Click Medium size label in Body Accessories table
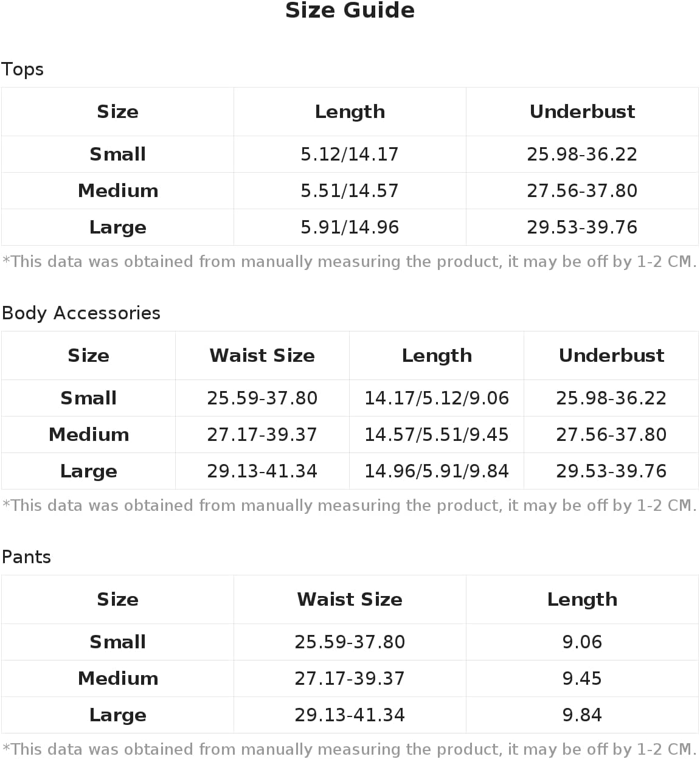 coord(89,435)
